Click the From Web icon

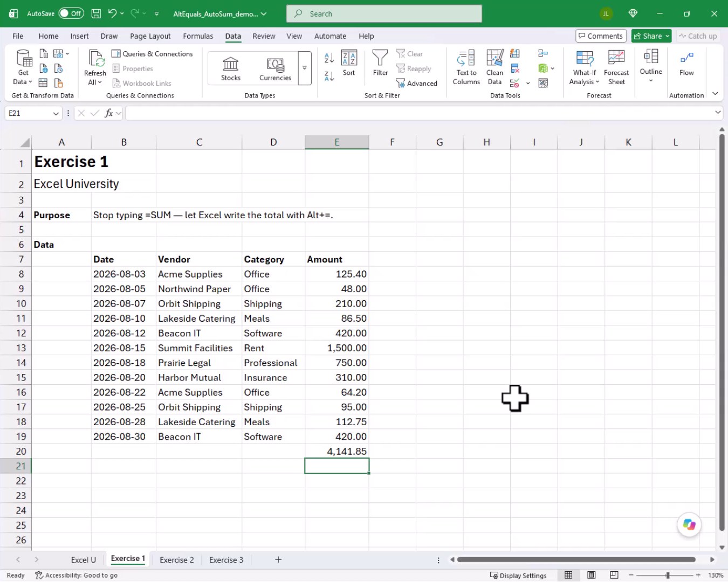(x=44, y=68)
